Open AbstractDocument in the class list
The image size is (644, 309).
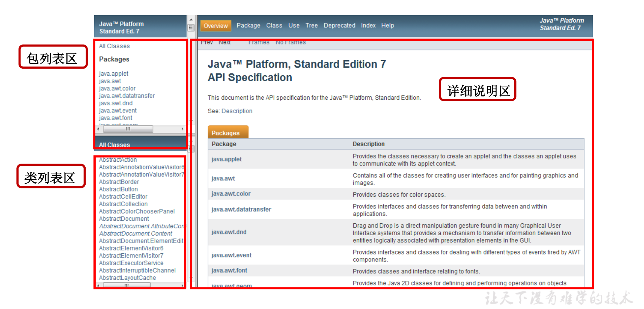tap(124, 219)
